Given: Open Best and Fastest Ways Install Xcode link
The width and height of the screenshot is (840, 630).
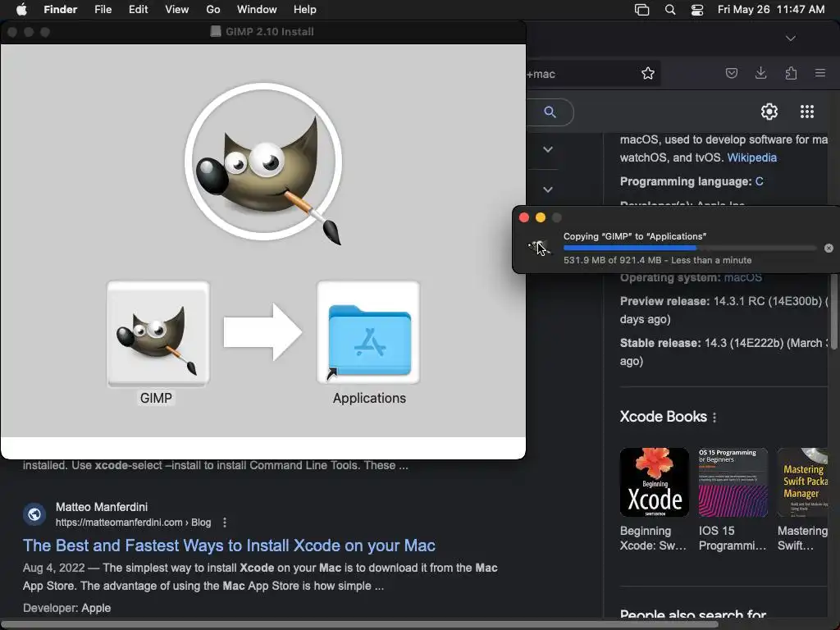Looking at the screenshot, I should [x=229, y=546].
